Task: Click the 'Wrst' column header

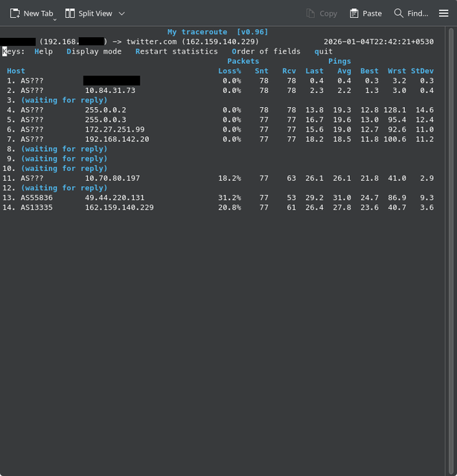Action: pyautogui.click(x=397, y=71)
